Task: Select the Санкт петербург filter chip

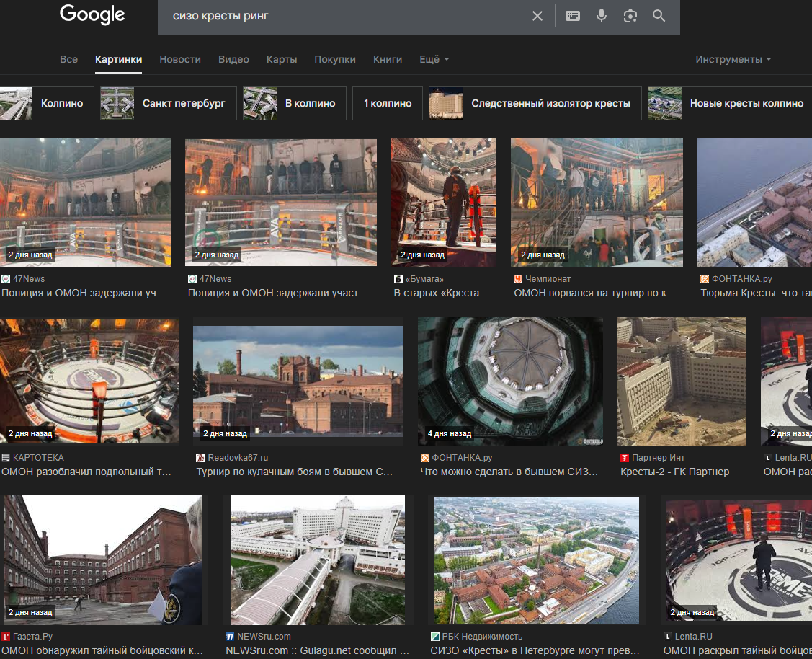Action: [169, 103]
